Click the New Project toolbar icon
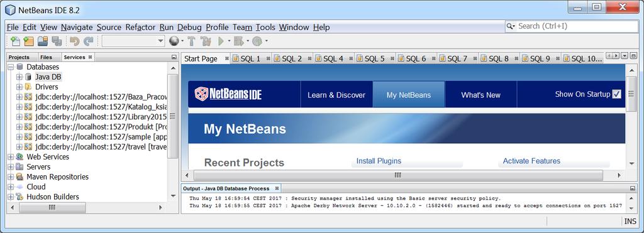This screenshot has width=644, height=233. coord(28,41)
